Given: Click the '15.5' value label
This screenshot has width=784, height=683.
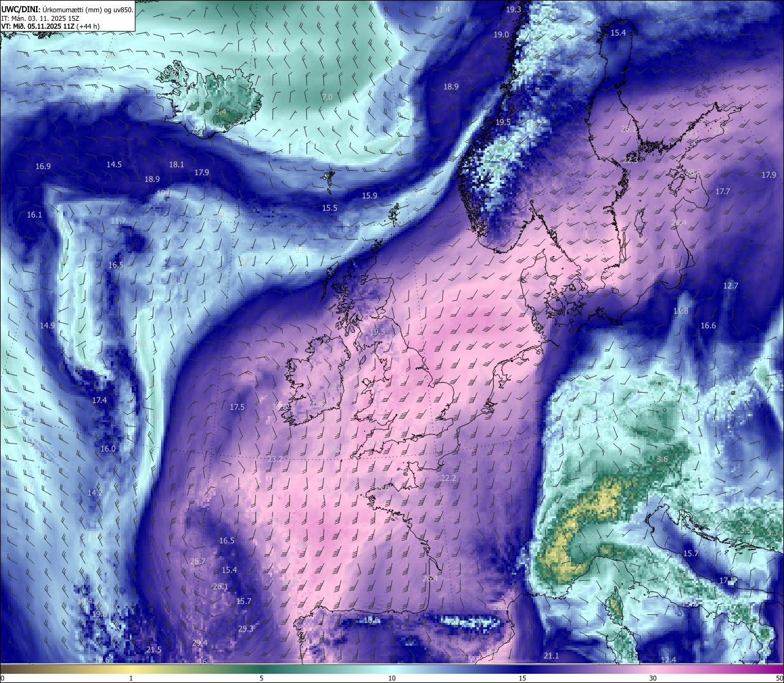Looking at the screenshot, I should (330, 208).
